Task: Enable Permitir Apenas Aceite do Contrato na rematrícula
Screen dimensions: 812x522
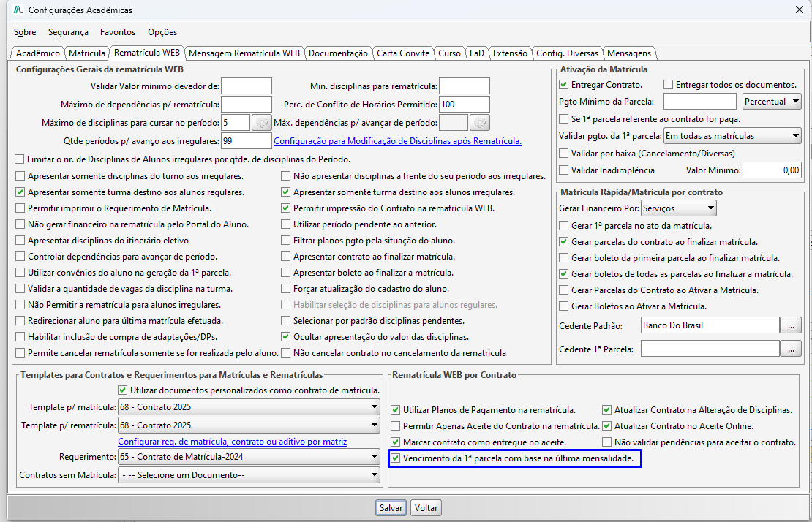Action: (x=396, y=426)
